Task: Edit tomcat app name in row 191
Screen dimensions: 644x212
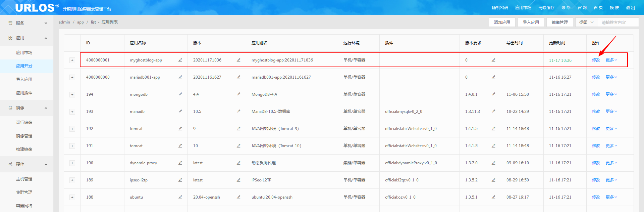Action: tap(180, 146)
